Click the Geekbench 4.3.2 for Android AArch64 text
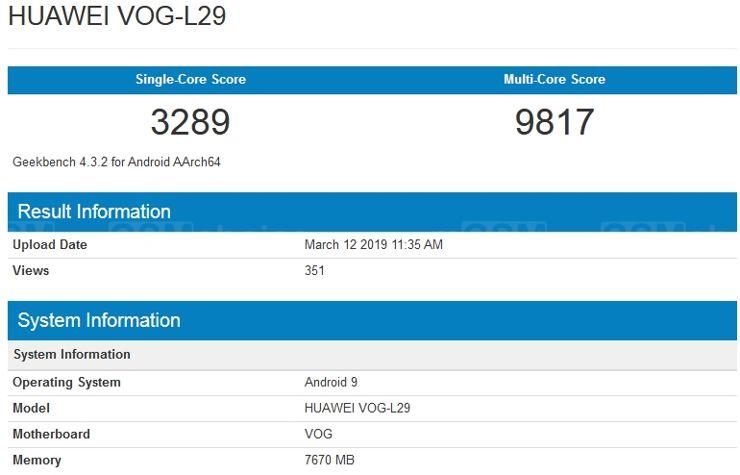This screenshot has width=740, height=475. (117, 162)
